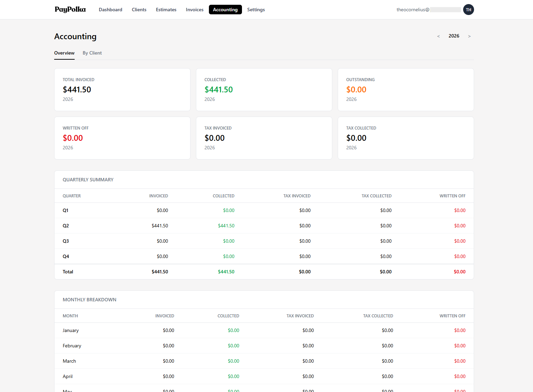
Task: Select the March row label
Action: 69,361
